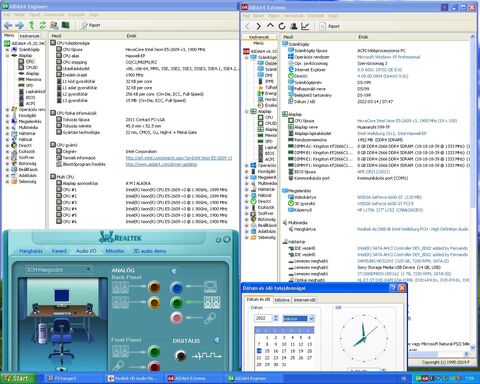Viewport: 480px width, 384px height.
Task: Click the speaker pair icon beside green jack
Action: pos(212,302)
